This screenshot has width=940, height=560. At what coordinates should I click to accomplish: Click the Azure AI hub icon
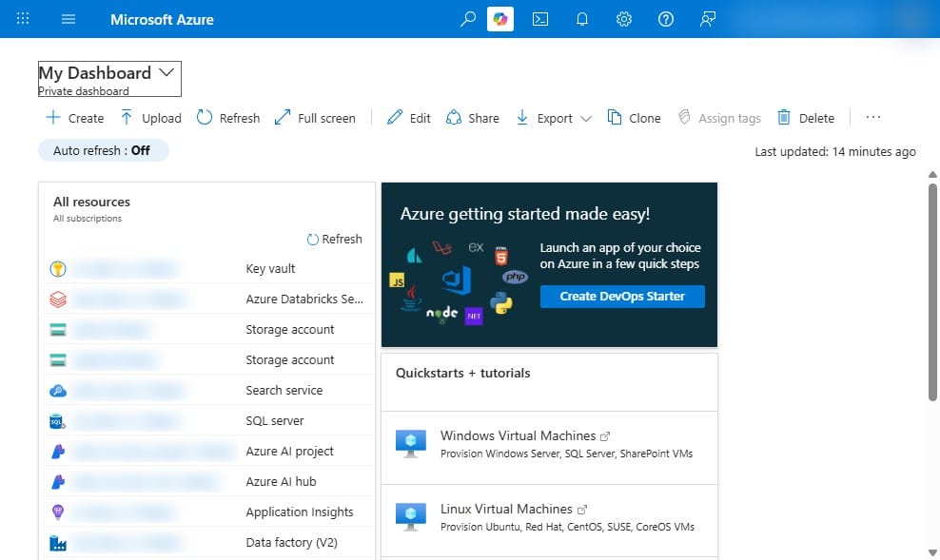58,481
